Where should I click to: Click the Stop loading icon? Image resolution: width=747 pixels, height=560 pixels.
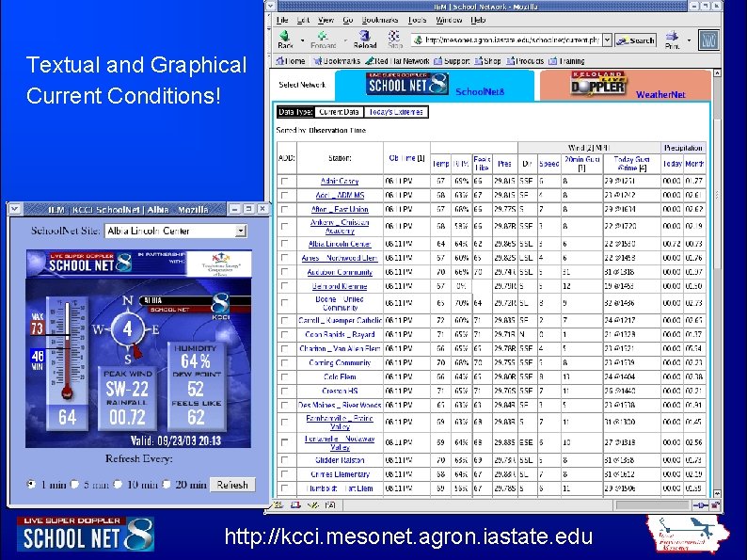click(x=394, y=36)
